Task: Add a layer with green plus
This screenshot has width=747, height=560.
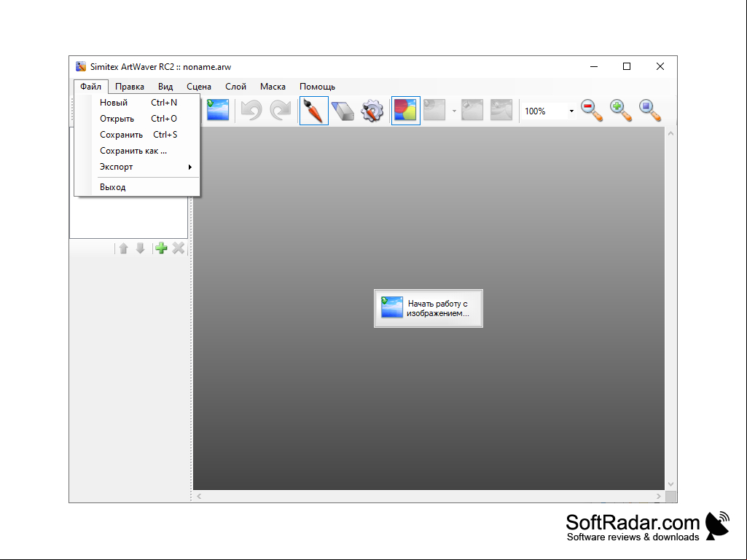Action: tap(161, 248)
